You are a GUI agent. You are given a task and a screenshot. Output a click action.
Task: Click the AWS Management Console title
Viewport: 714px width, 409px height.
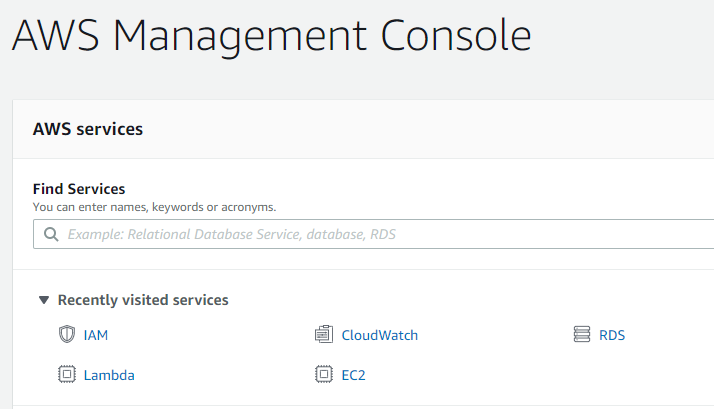pos(271,35)
